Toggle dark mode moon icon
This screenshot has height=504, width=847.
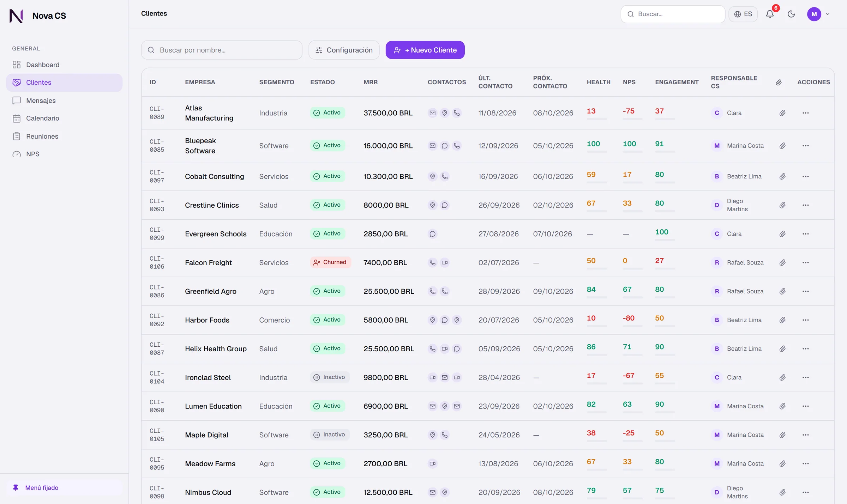tap(791, 14)
